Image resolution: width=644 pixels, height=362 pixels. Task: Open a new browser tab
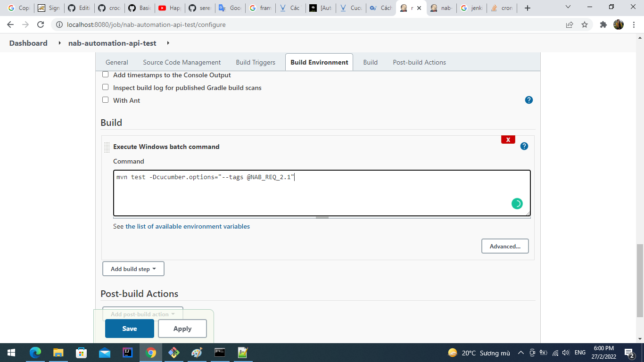(x=528, y=8)
